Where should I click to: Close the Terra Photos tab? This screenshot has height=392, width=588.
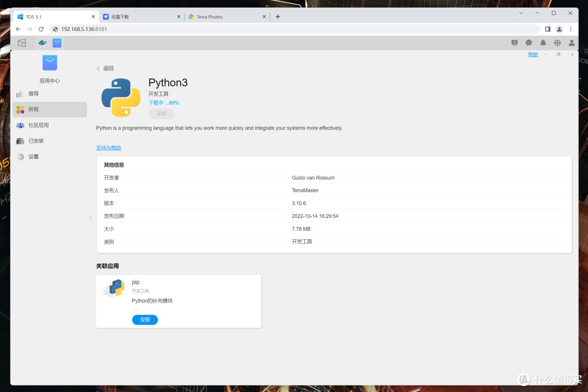(264, 16)
